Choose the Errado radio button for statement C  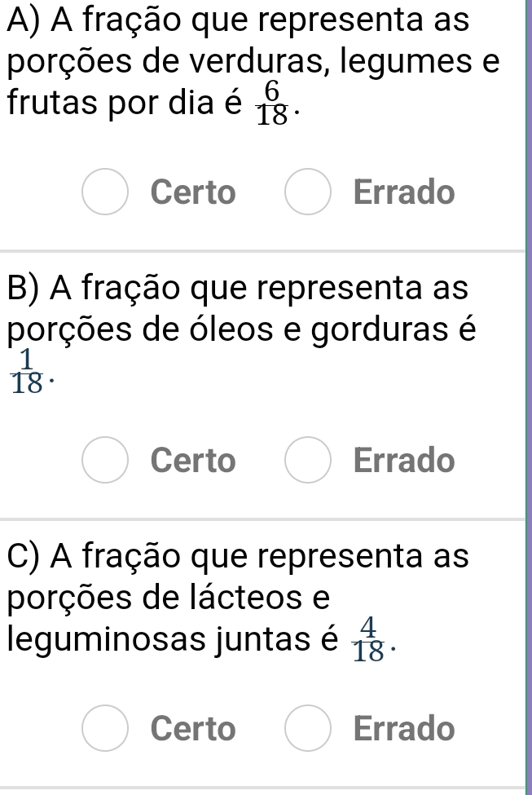coord(307,728)
